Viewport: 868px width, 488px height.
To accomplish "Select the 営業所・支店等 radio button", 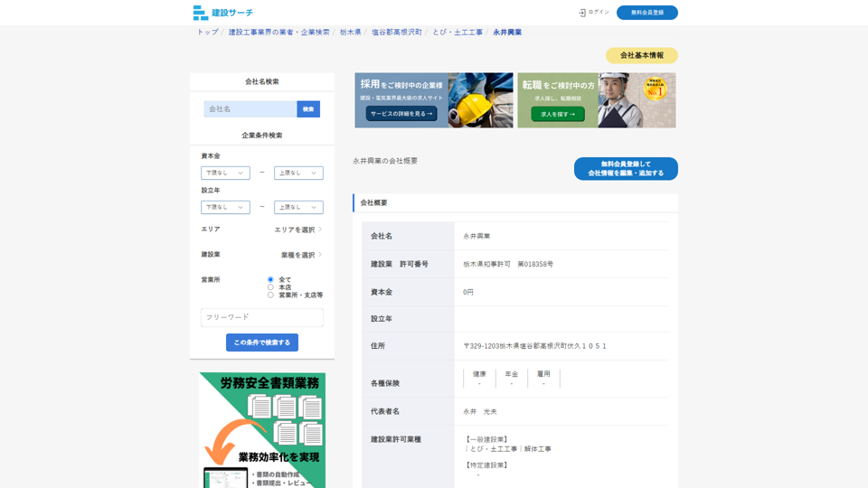I will (x=270, y=295).
